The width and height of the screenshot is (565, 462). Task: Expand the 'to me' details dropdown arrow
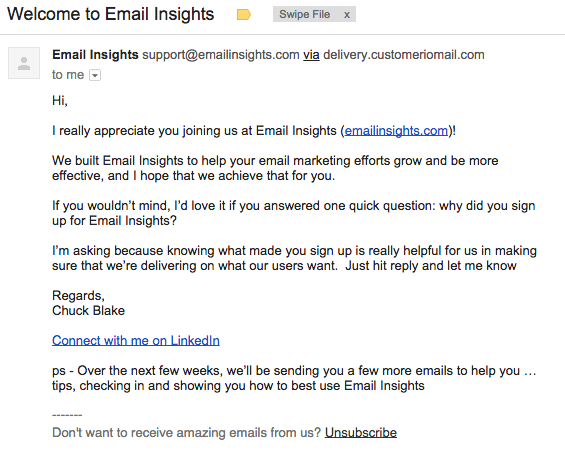click(95, 75)
